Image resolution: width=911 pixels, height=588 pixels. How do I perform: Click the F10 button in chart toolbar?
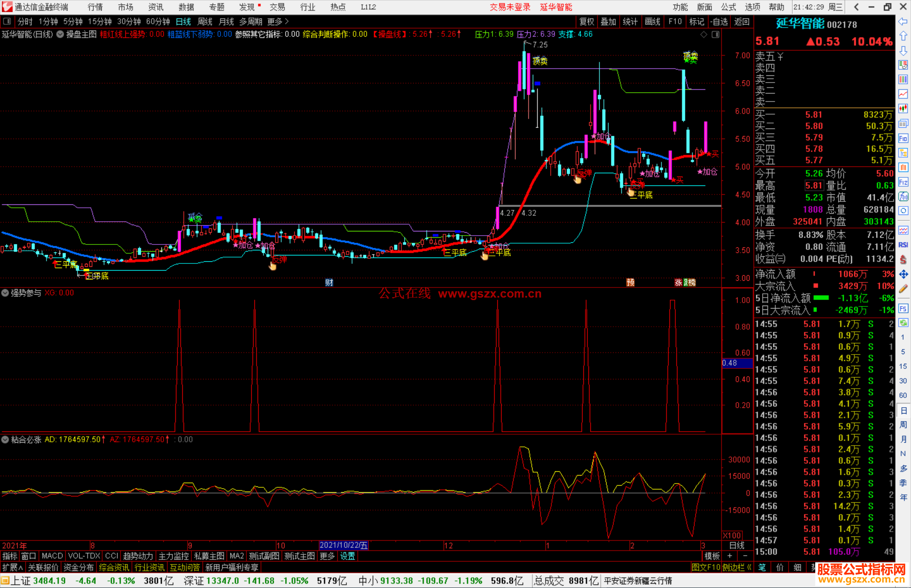coord(675,21)
